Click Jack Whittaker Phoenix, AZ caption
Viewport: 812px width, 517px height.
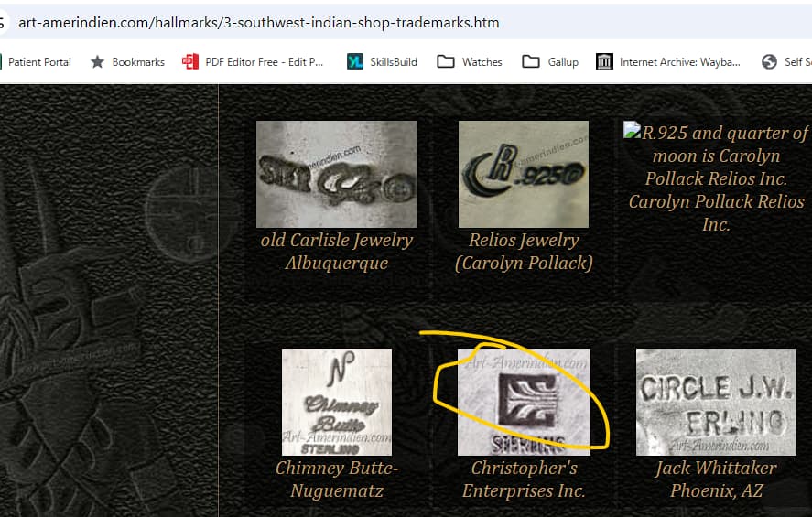point(716,479)
